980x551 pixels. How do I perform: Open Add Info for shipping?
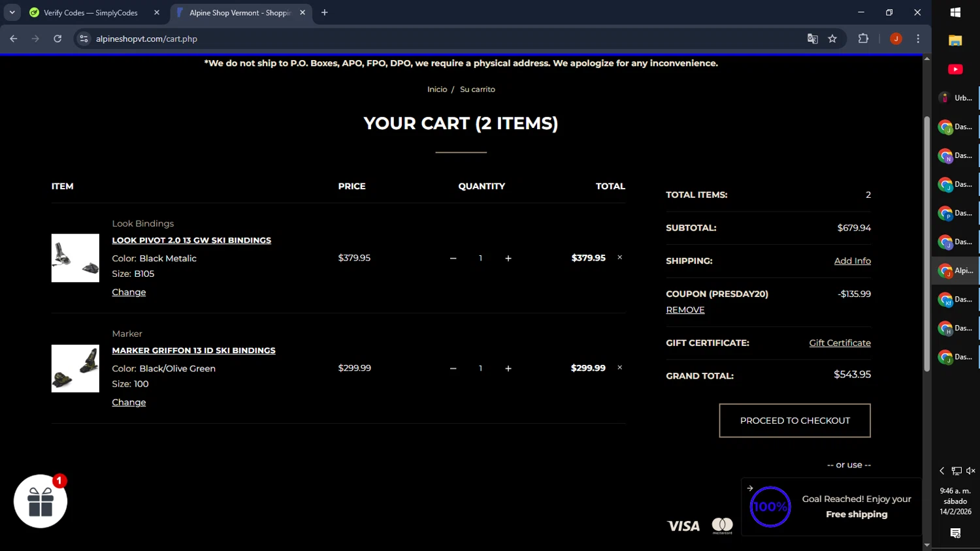[x=853, y=260]
